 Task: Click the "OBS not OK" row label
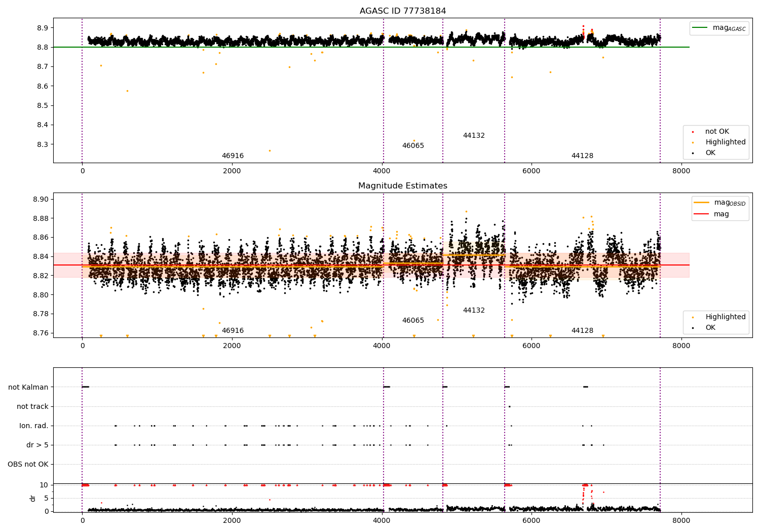coord(28,465)
